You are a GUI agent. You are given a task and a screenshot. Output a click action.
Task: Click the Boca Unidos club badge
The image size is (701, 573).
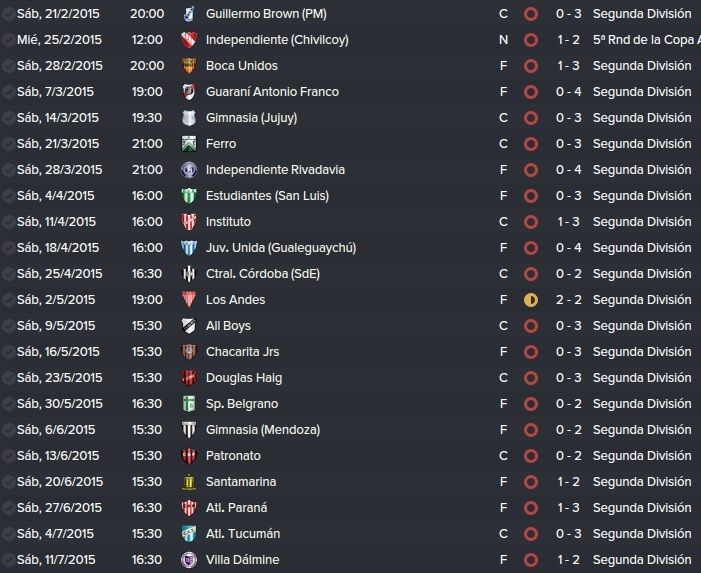[x=189, y=66]
